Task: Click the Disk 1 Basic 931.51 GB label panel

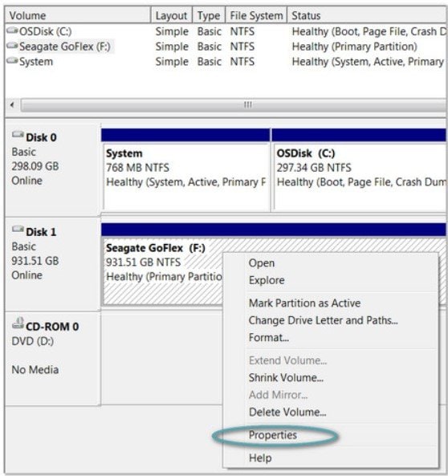Action: 52,264
